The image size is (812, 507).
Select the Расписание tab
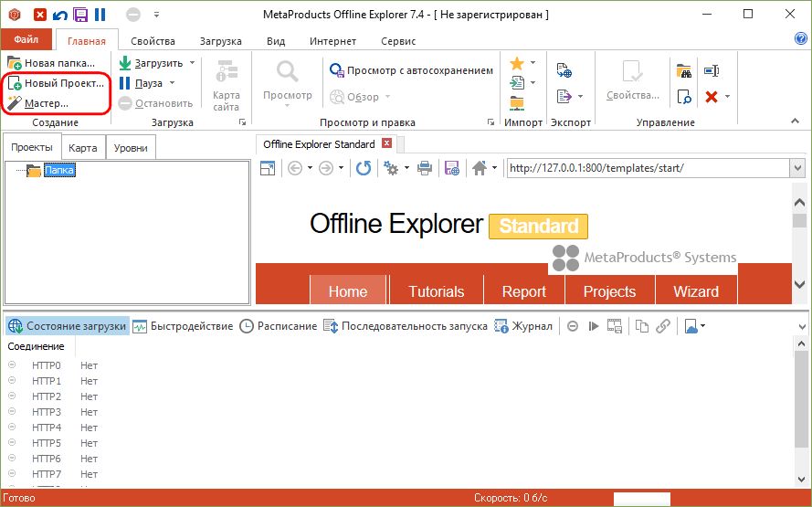(279, 326)
